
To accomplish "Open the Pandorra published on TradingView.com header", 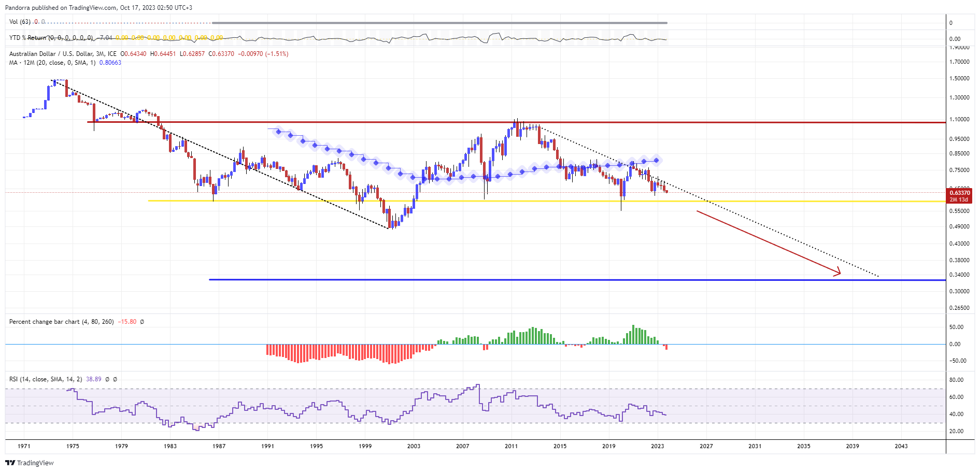I will 98,8.
